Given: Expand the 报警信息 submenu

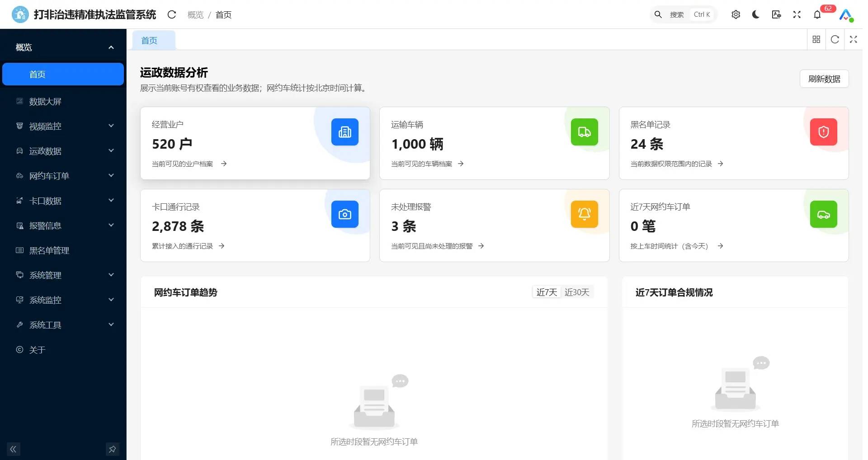Looking at the screenshot, I should pyautogui.click(x=63, y=225).
